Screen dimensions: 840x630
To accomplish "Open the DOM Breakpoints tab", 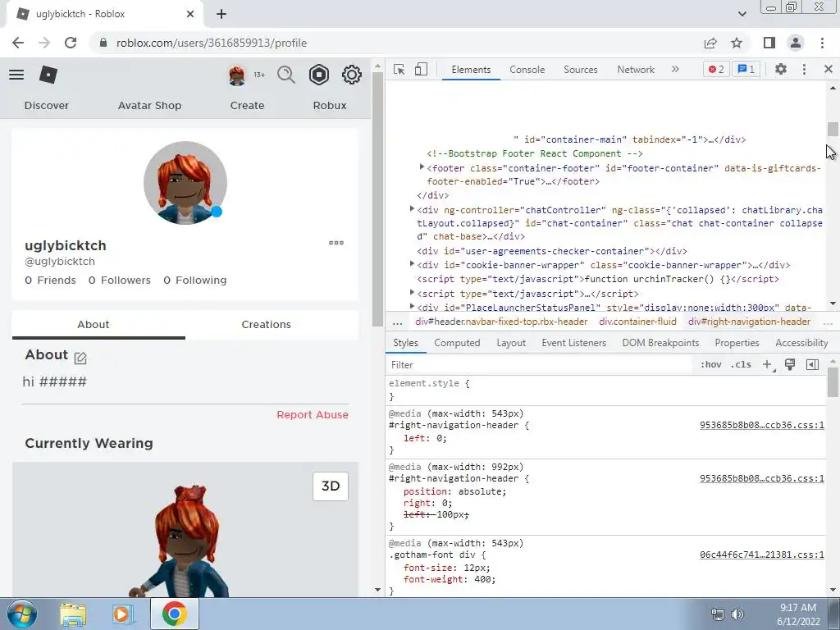I will click(x=660, y=343).
